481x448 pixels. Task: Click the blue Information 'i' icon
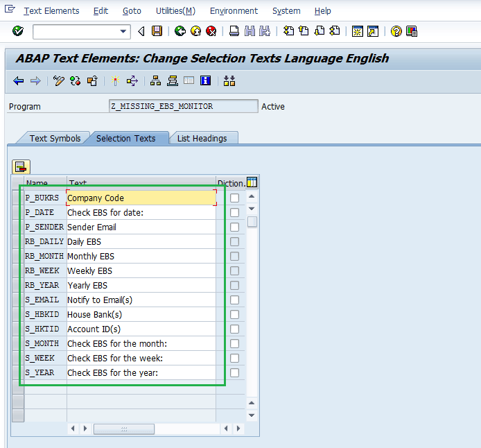pyautogui.click(x=205, y=80)
